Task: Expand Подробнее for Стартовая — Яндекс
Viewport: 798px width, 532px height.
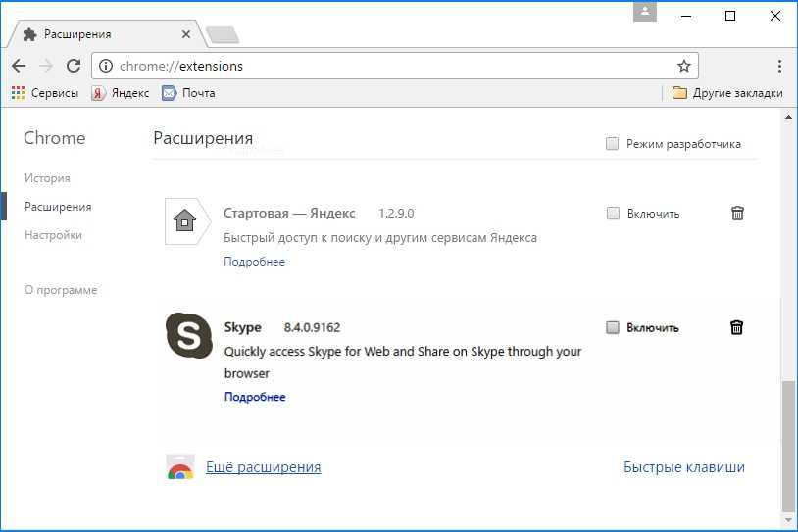Action: 254,262
